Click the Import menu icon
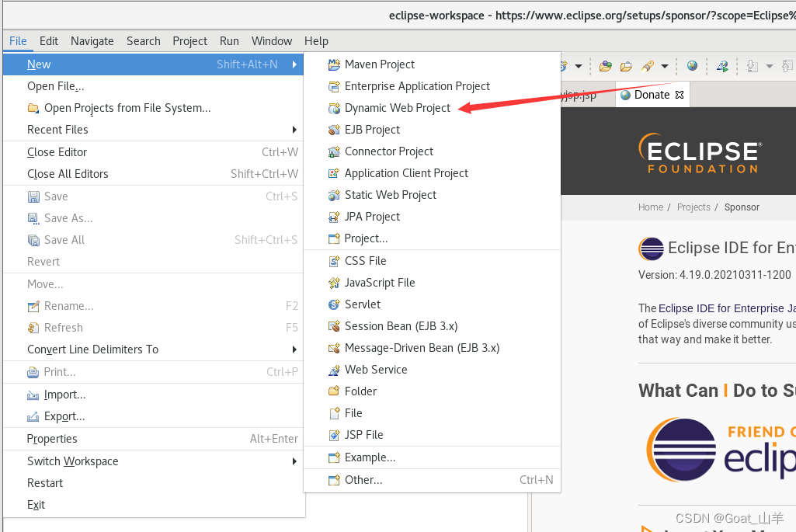This screenshot has width=796, height=532. tap(33, 395)
